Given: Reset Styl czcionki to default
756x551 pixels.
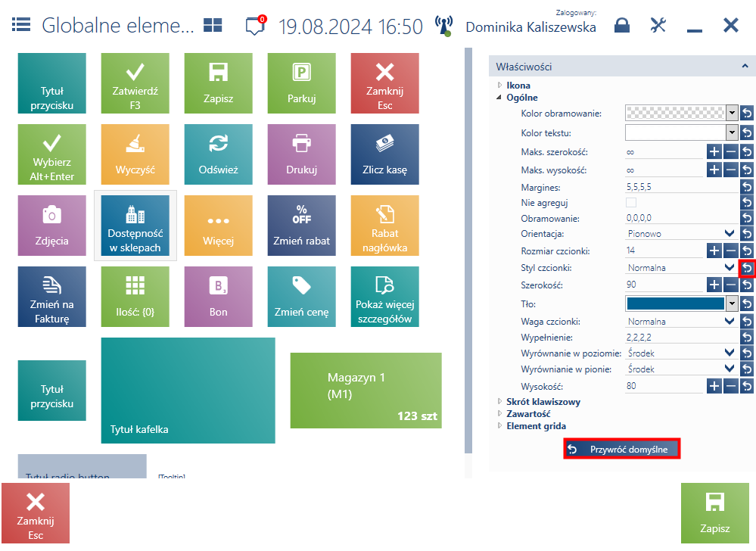Looking at the screenshot, I should [747, 267].
